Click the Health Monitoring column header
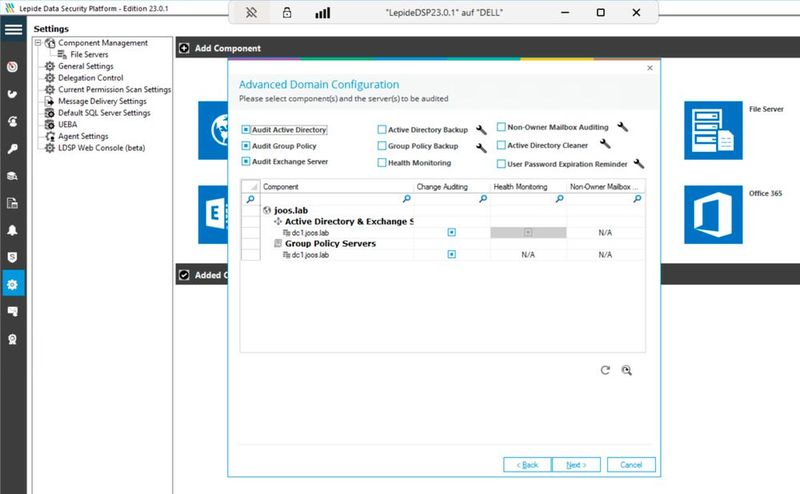 click(x=528, y=187)
